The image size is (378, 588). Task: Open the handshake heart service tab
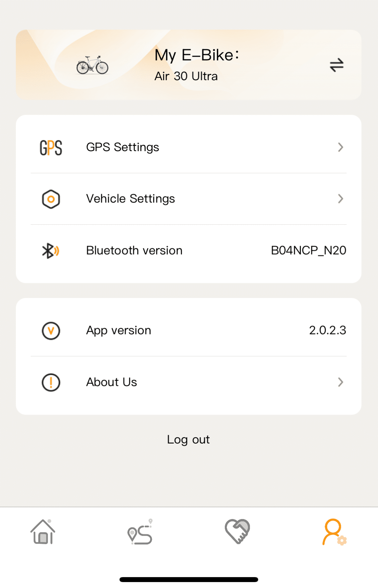click(x=237, y=531)
